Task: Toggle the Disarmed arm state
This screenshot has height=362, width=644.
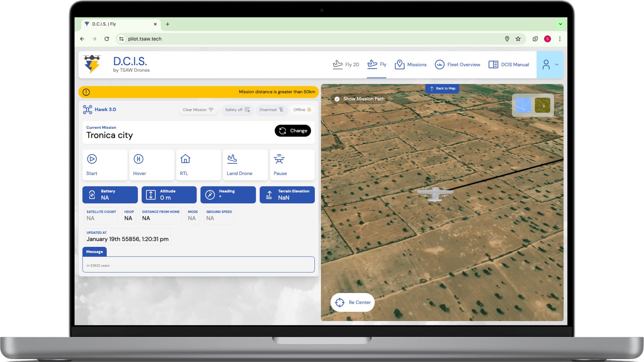Action: coord(271,110)
